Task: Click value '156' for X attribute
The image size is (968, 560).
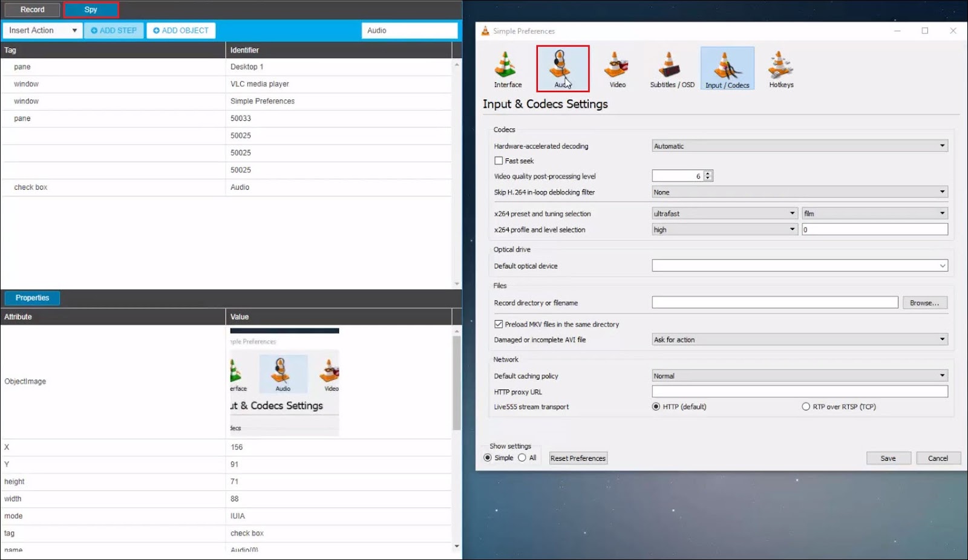Action: [237, 448]
